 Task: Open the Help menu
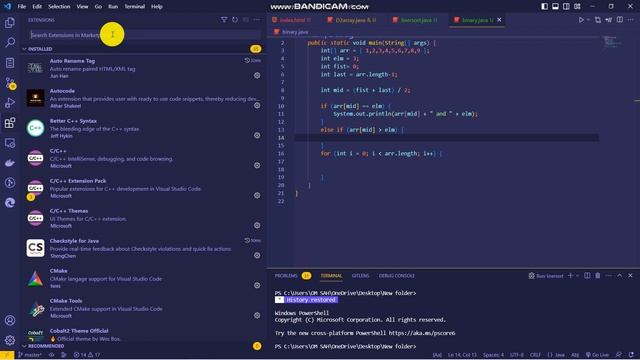(157, 7)
